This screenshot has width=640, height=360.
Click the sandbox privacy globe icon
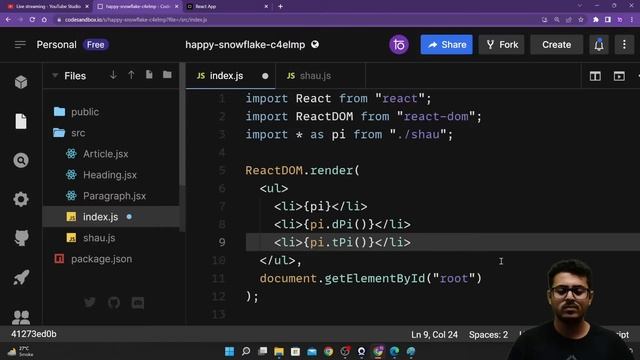pos(315,44)
